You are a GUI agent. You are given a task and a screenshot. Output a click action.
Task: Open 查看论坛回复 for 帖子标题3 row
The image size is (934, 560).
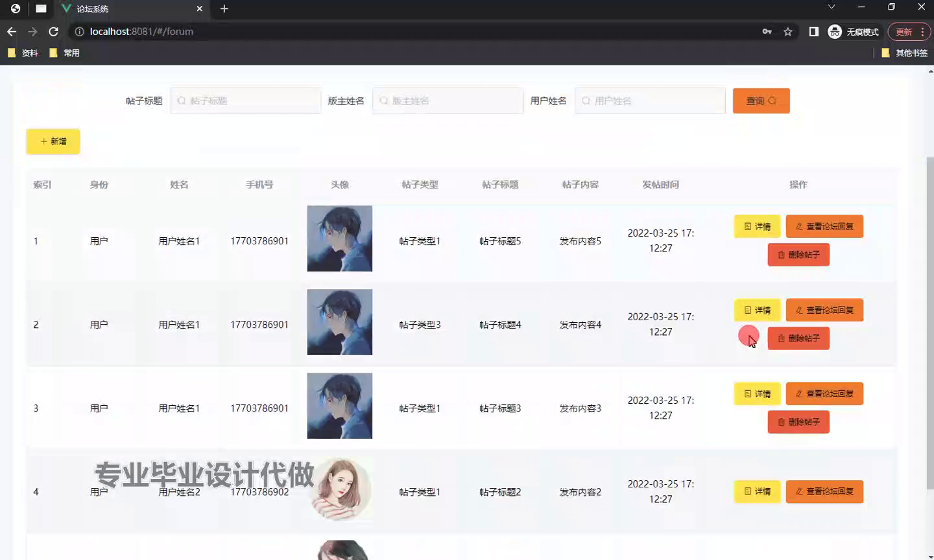824,393
